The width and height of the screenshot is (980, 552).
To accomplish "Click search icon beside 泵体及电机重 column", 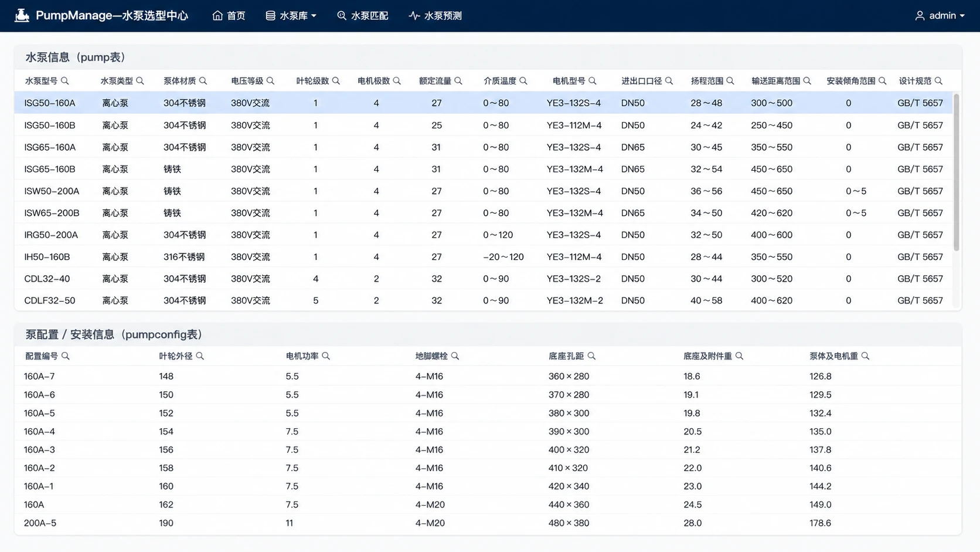I will click(866, 356).
